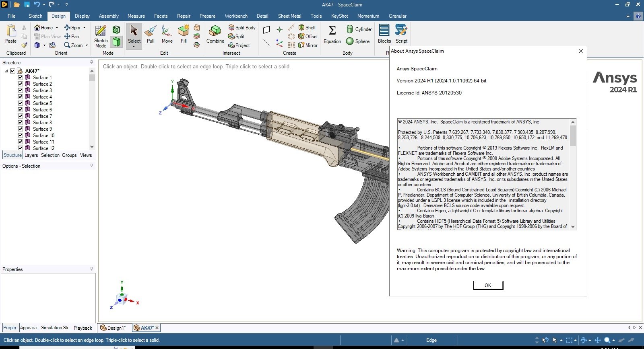The height and width of the screenshot is (349, 644).
Task: Select the Pan tool
Action: (72, 36)
